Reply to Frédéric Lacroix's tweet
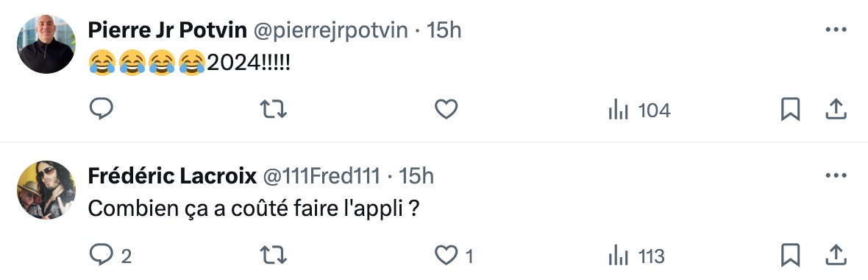The height and width of the screenshot is (280, 868). pyautogui.click(x=111, y=256)
